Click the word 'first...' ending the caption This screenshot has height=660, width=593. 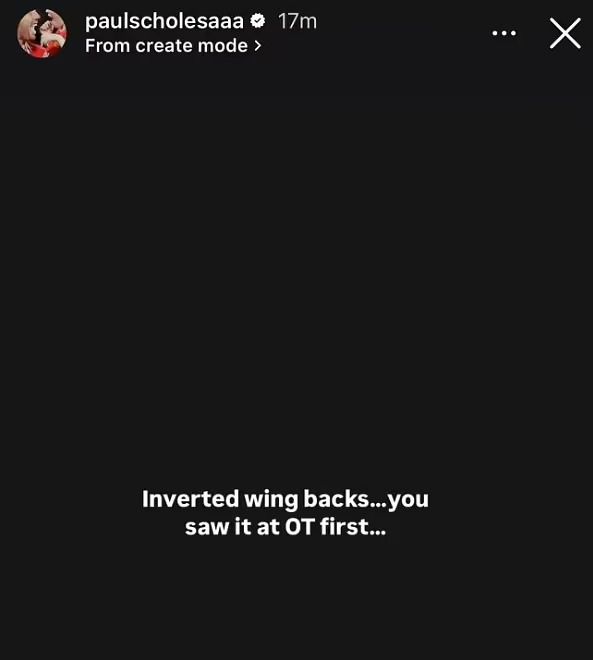(x=353, y=527)
